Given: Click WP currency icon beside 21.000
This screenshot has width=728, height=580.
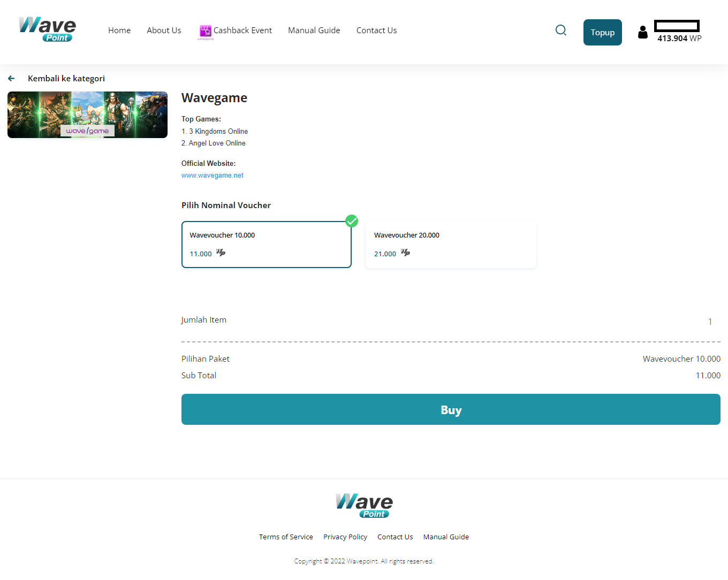Looking at the screenshot, I should point(405,253).
